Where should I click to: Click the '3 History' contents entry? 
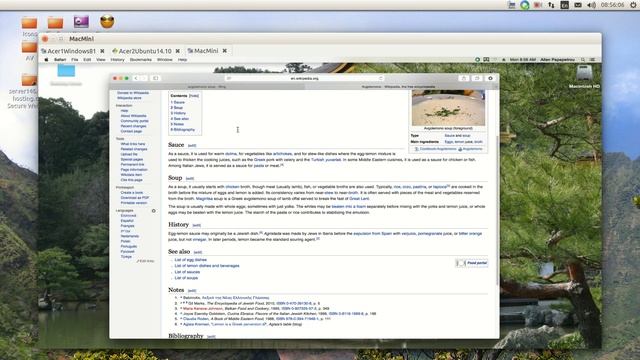(178, 113)
